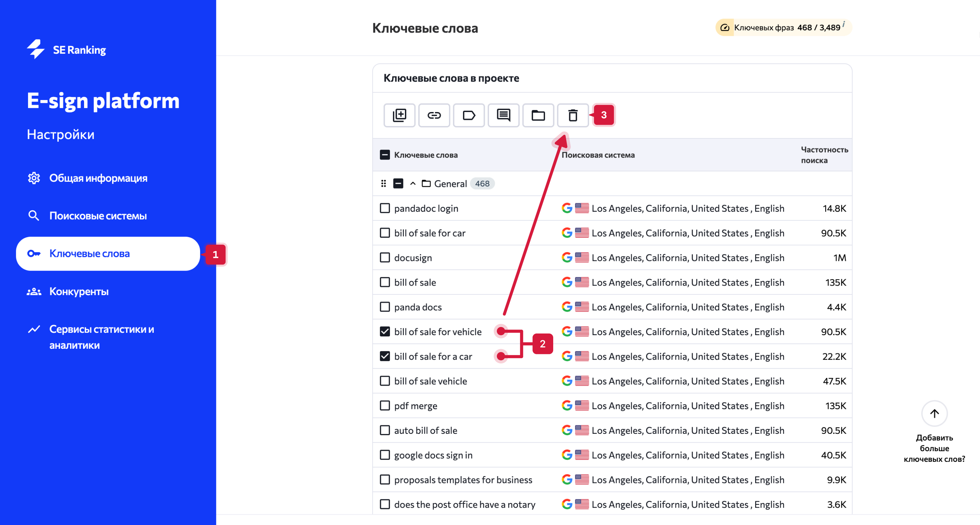Screen dimensions: 980x525
Task: Check the bill of sale checkbox
Action: point(385,282)
